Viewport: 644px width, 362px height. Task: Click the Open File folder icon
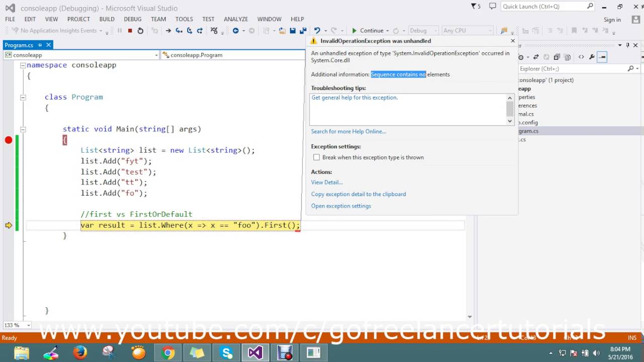tap(282, 31)
